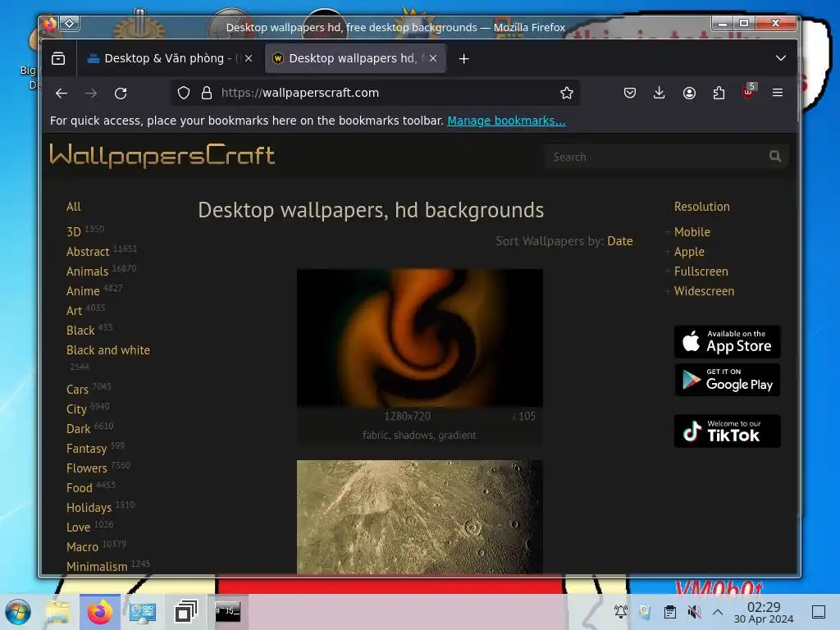Open the Macro category link
The image size is (840, 630).
83,547
